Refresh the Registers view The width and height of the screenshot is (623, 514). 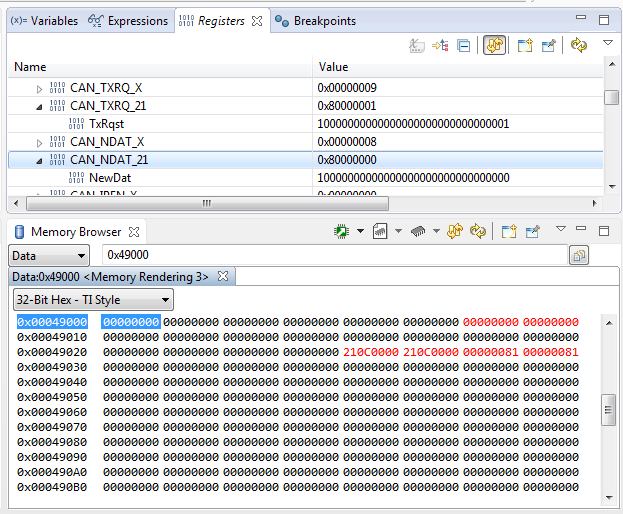(x=579, y=45)
